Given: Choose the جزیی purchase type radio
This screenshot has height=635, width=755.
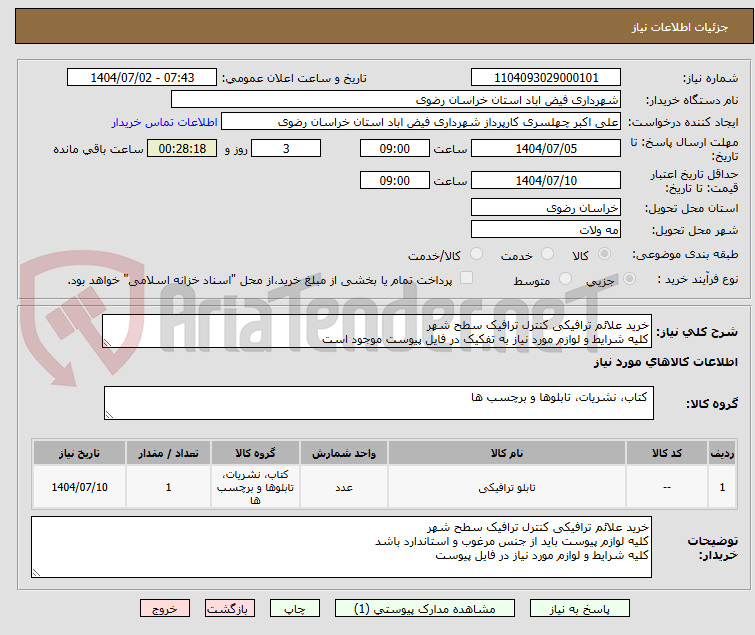Looking at the screenshot, I should click(x=629, y=279).
